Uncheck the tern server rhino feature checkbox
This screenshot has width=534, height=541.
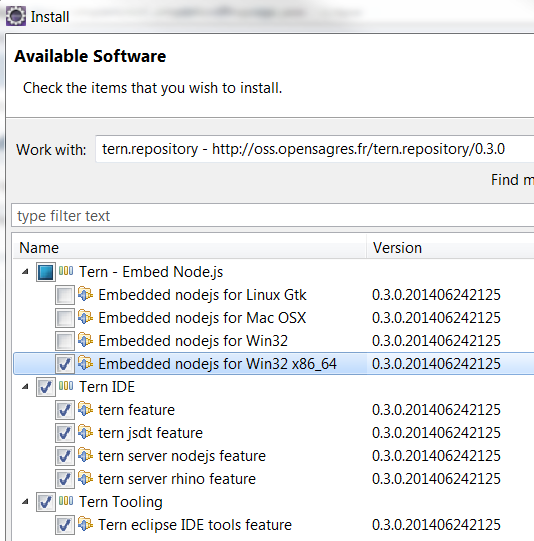[65, 479]
